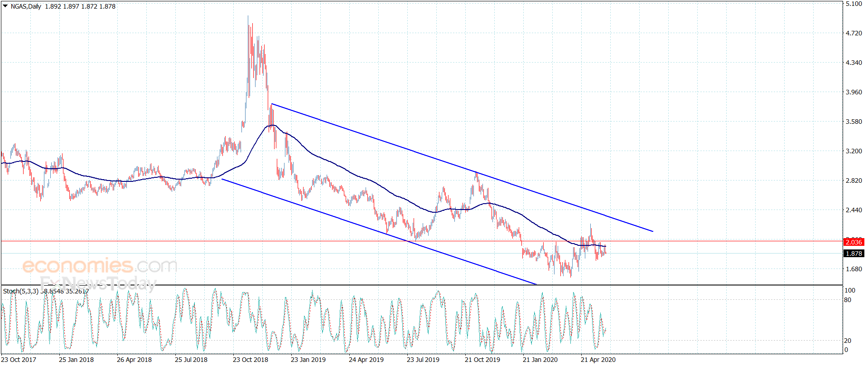This screenshot has height=366, width=868.
Task: Click the 20 level on the Stochastic scale
Action: 848,341
